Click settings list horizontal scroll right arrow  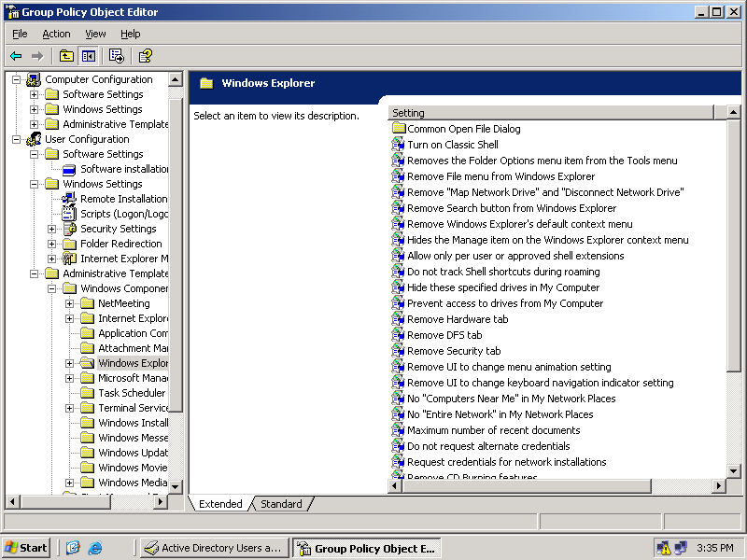point(719,485)
